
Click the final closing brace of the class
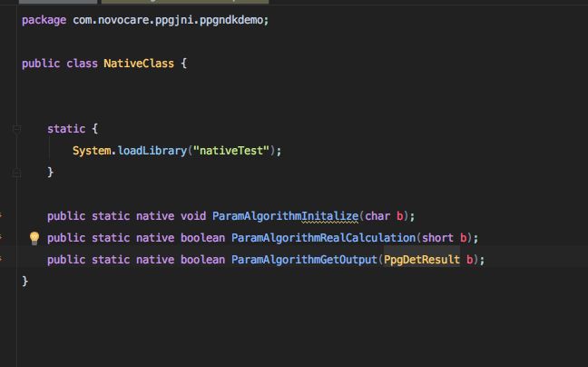[x=24, y=281]
